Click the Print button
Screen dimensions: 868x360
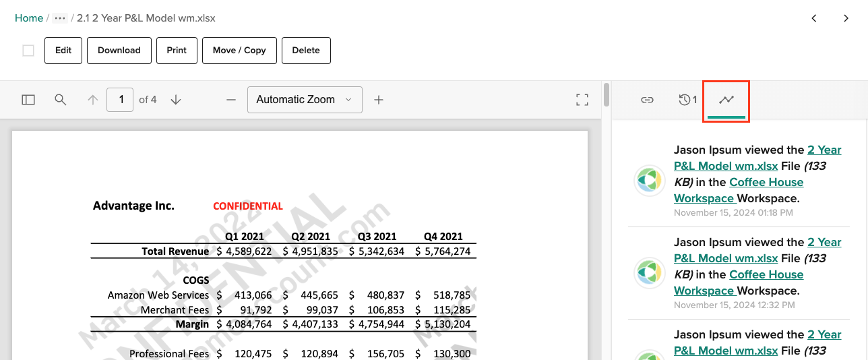click(177, 51)
